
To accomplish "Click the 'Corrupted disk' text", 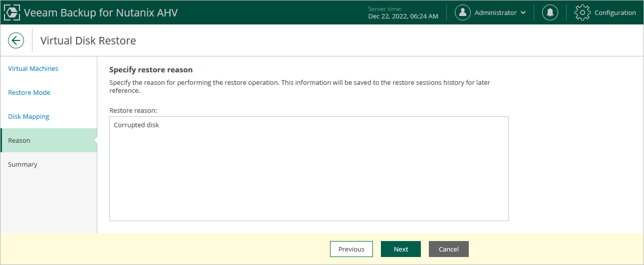I will [136, 125].
